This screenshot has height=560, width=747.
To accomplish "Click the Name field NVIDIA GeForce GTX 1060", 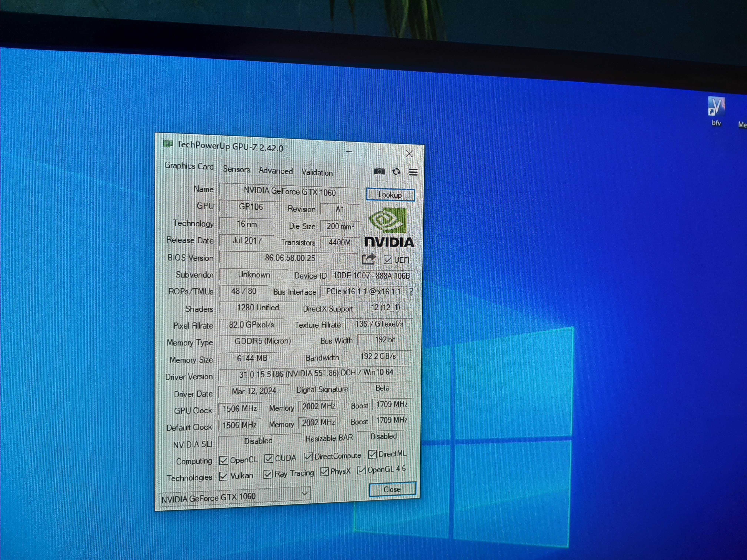I will [x=289, y=192].
